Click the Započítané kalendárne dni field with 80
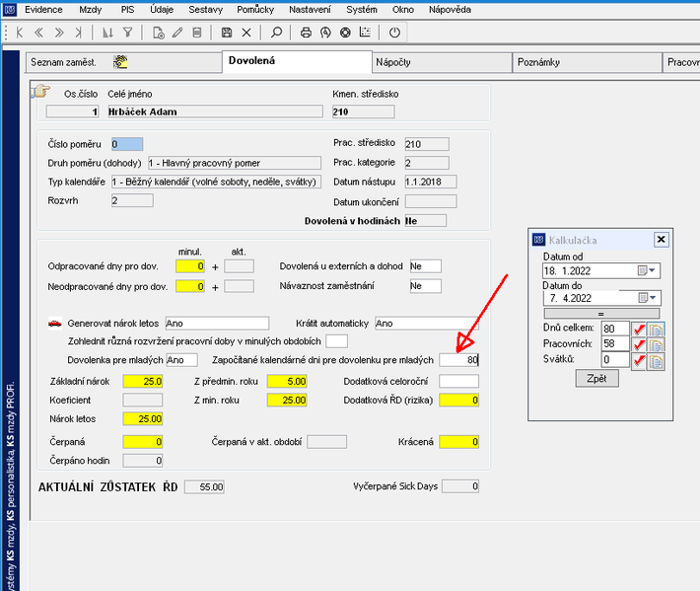The image size is (700, 591). point(458,360)
